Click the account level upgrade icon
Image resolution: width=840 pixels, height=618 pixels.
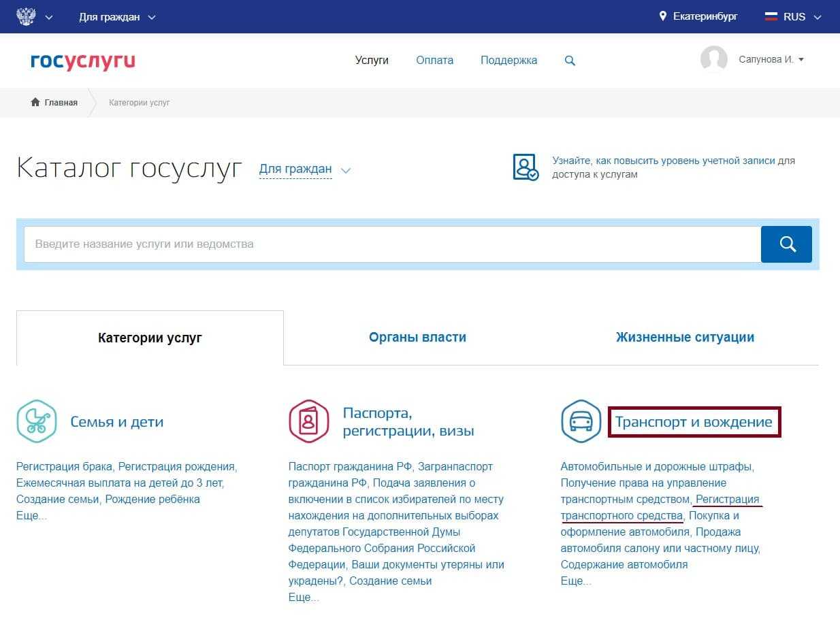pos(526,167)
